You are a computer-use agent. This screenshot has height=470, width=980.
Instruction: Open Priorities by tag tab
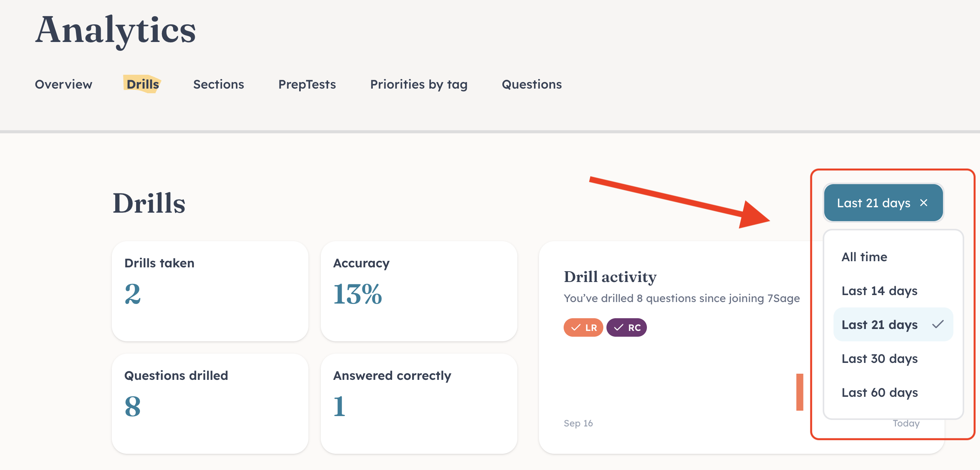coord(419,84)
